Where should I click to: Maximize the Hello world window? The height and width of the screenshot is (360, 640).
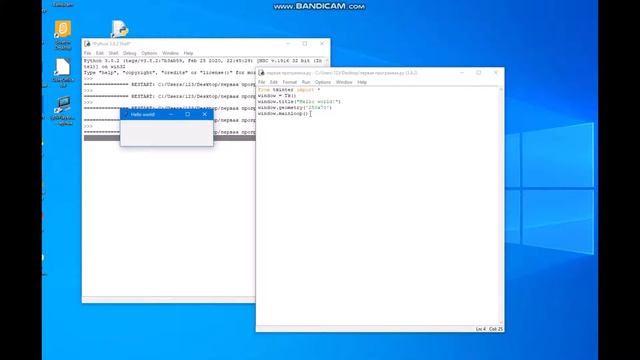pos(187,114)
